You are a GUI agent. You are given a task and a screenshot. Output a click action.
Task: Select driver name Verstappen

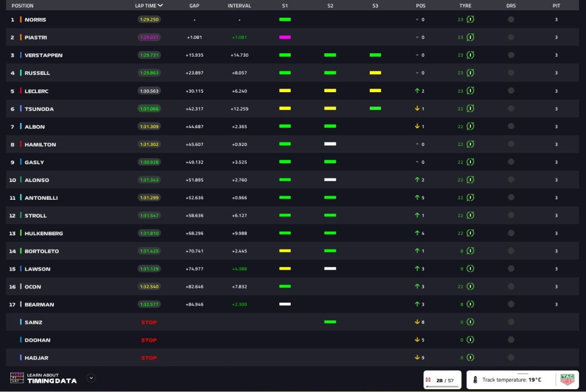pos(43,55)
